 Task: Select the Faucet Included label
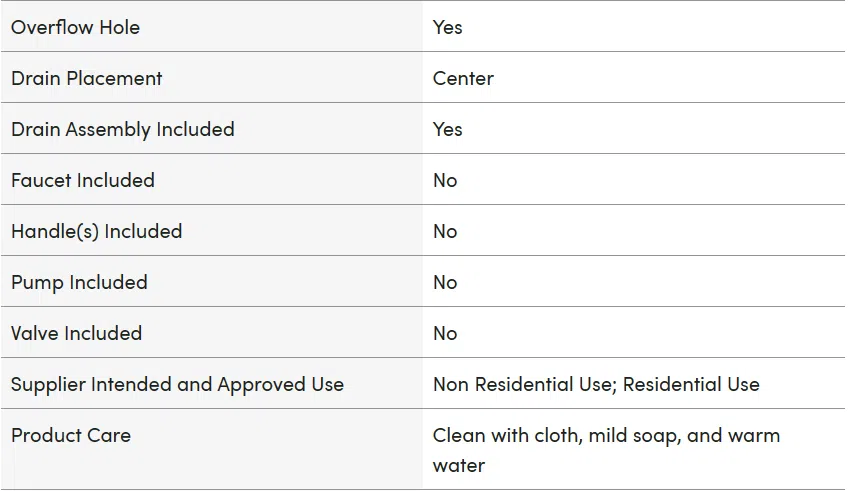83,180
